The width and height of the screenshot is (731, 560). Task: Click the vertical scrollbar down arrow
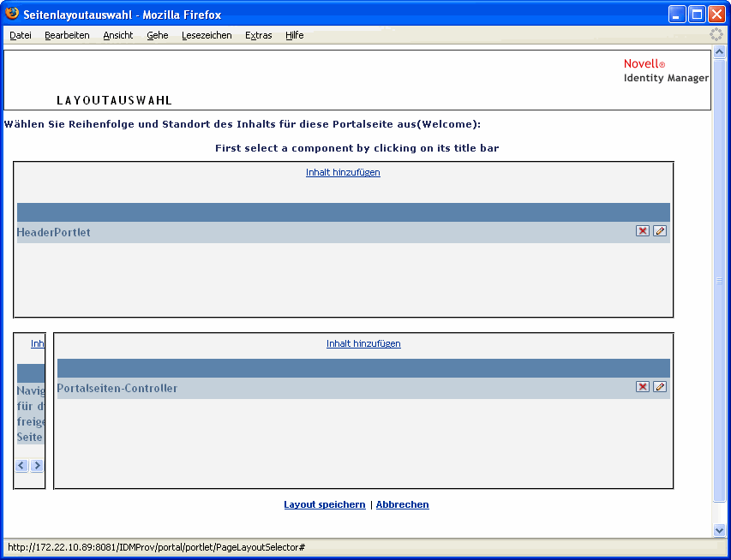point(719,530)
